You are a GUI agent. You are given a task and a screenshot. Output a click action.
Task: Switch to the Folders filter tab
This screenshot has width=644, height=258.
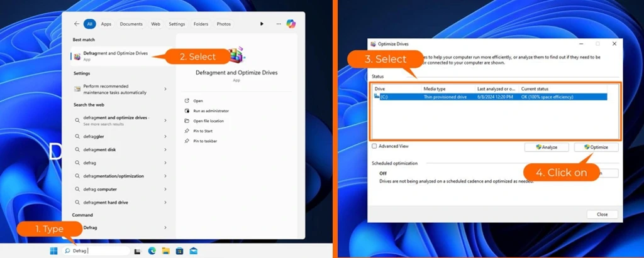(x=201, y=24)
